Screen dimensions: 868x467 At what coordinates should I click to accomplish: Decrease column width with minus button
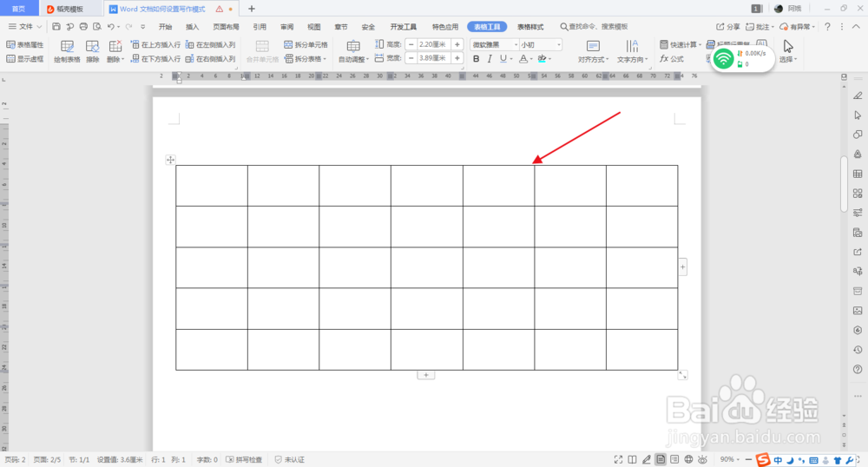coord(411,58)
